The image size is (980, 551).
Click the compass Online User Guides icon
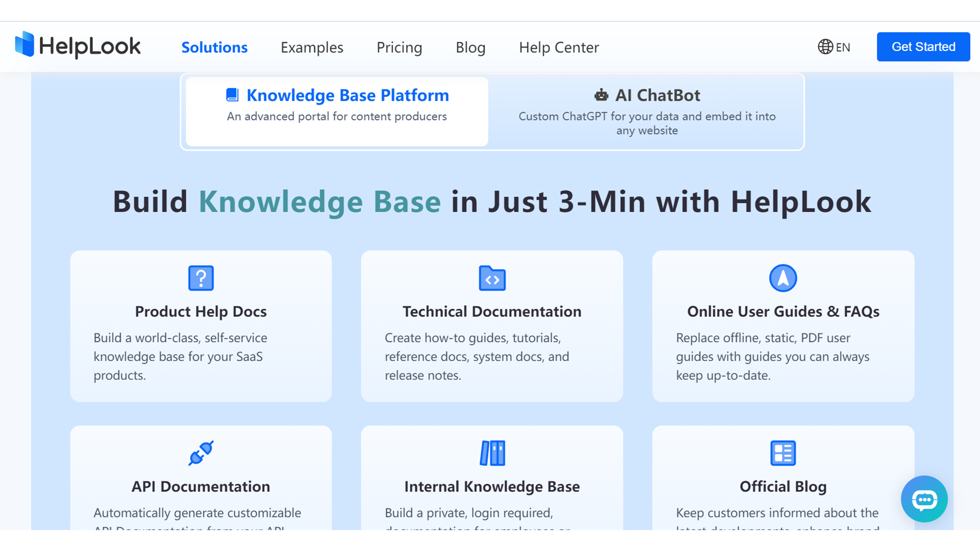782,278
